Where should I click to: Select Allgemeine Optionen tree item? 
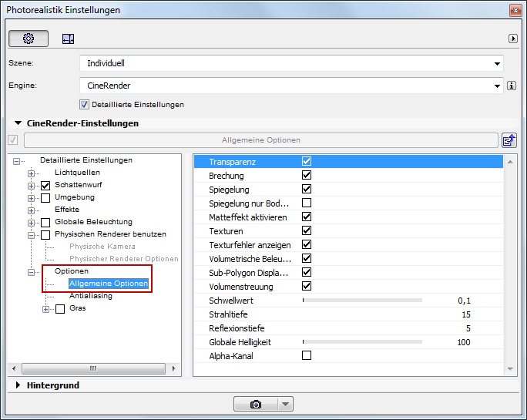tap(109, 284)
